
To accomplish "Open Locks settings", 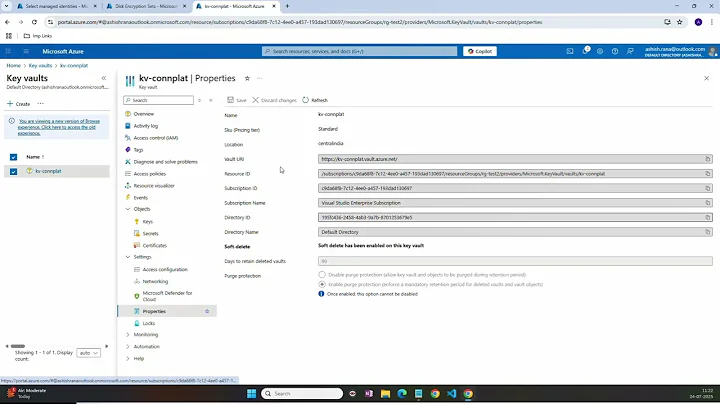I will tap(149, 323).
